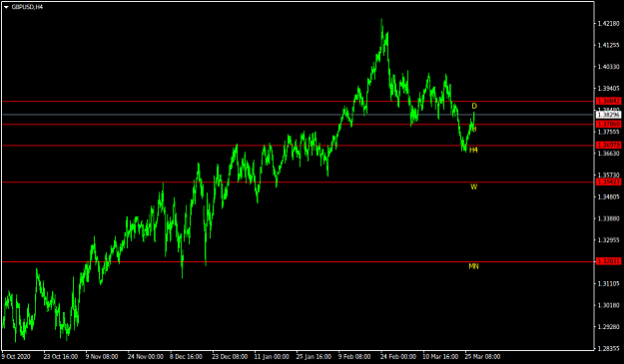
Task: Click the 1.30180 price axis label
Action: coord(608,305)
